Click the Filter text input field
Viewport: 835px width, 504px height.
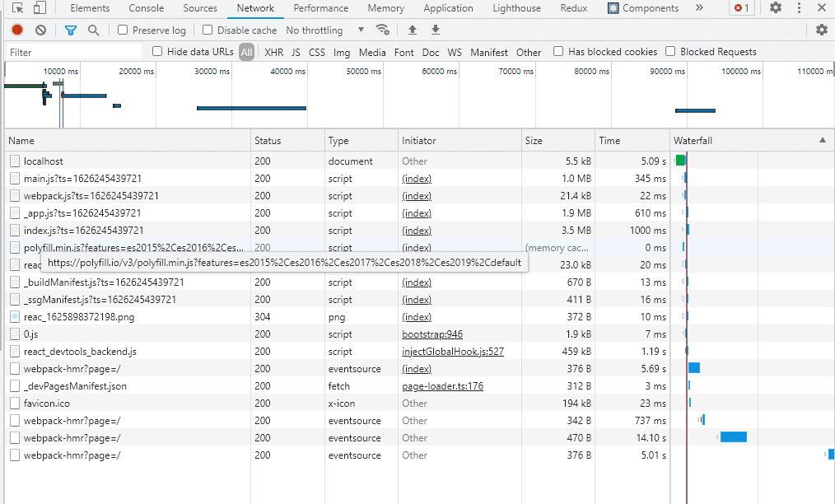(74, 52)
